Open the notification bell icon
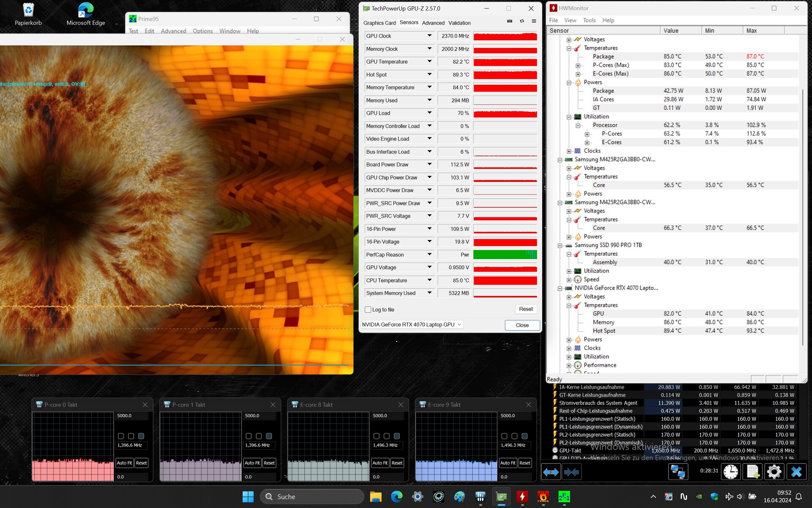 (799, 497)
